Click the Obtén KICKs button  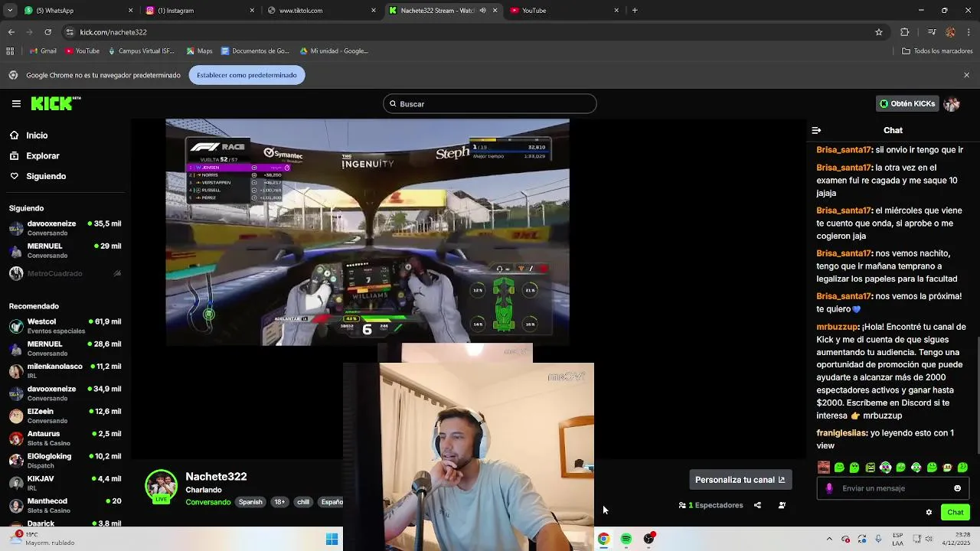coord(907,103)
